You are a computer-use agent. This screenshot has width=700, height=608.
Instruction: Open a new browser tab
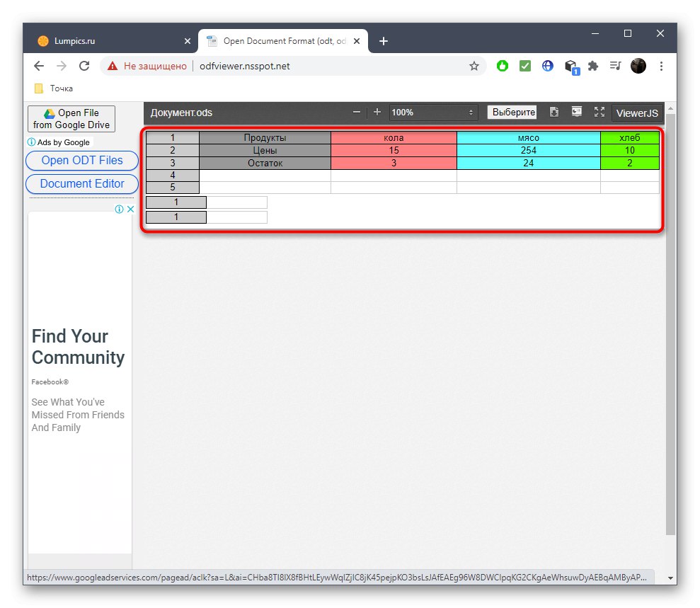(383, 41)
